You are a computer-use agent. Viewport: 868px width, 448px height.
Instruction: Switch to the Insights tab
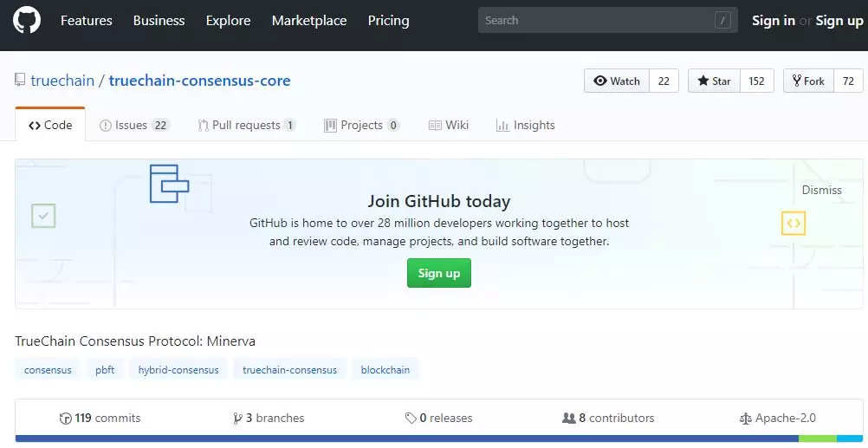pyautogui.click(x=525, y=125)
